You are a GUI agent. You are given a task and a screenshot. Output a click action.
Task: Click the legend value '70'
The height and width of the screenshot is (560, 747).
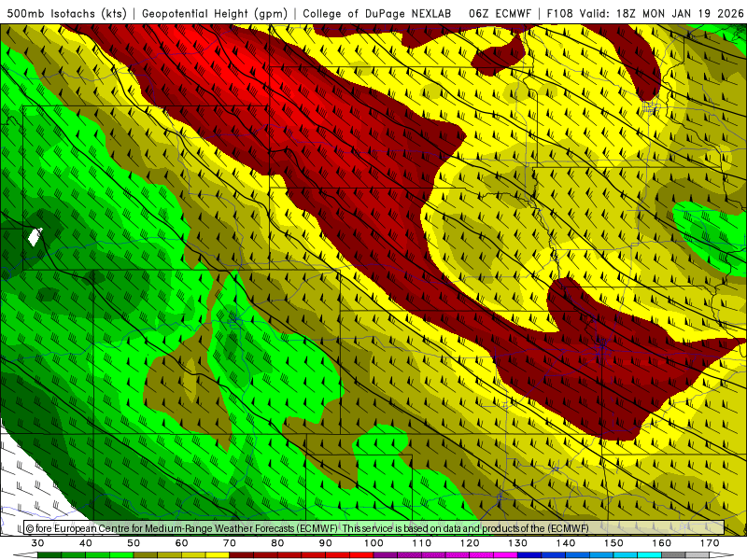tap(230, 543)
